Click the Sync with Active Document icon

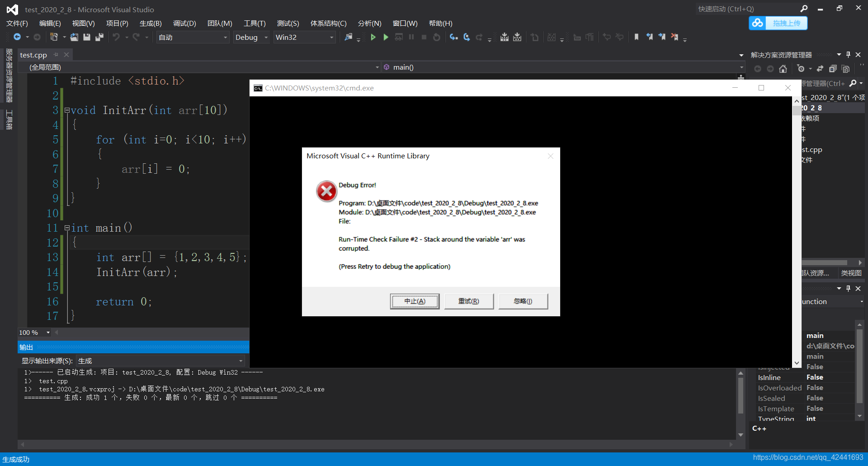[820, 69]
